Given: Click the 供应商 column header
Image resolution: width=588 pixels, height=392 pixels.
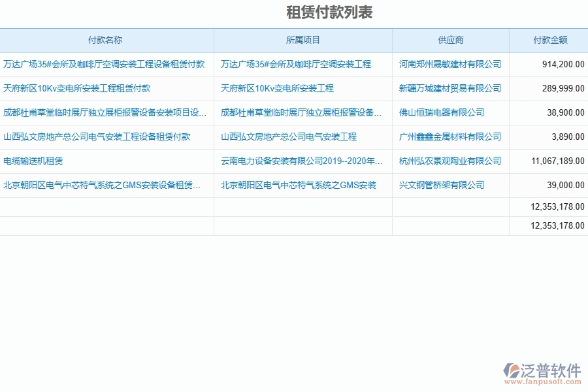Looking at the screenshot, I should 450,40.
